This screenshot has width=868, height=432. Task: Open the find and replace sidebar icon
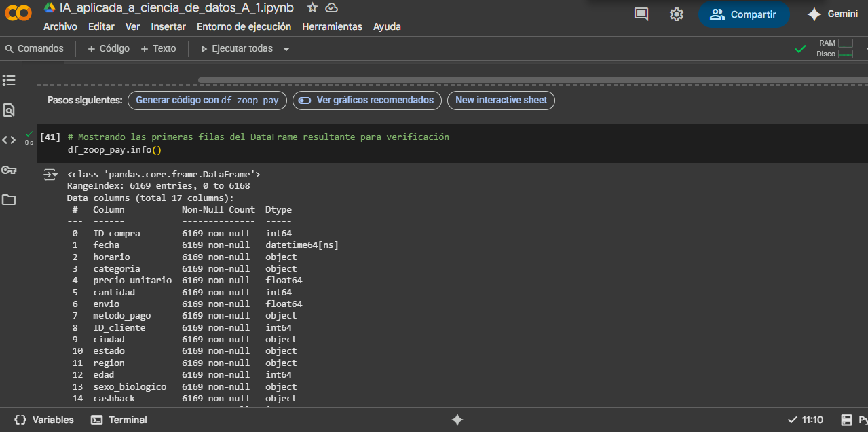[x=9, y=110]
